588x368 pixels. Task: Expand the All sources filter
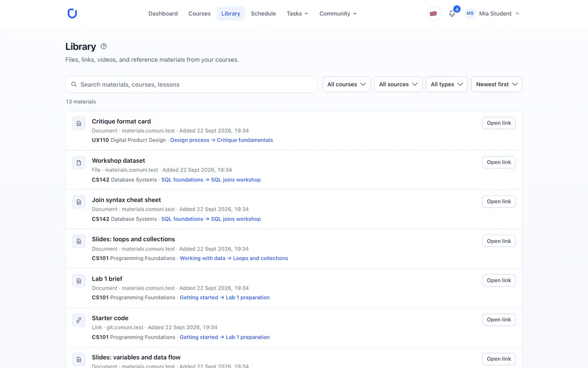pyautogui.click(x=398, y=85)
